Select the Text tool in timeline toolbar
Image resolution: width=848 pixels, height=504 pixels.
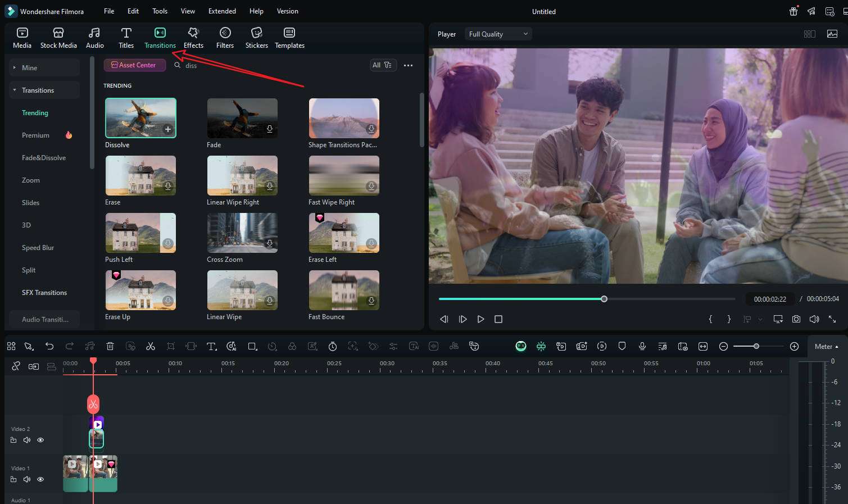(211, 346)
